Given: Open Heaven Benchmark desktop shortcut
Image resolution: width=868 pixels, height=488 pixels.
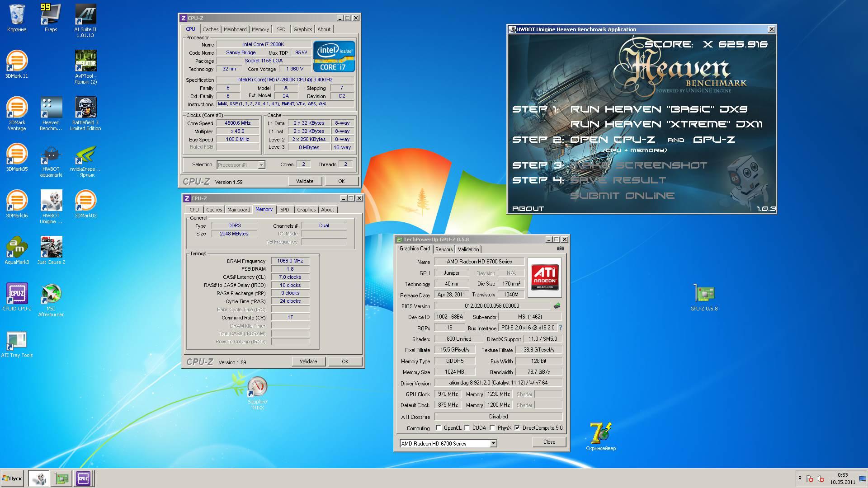Looking at the screenshot, I should click(x=51, y=114).
